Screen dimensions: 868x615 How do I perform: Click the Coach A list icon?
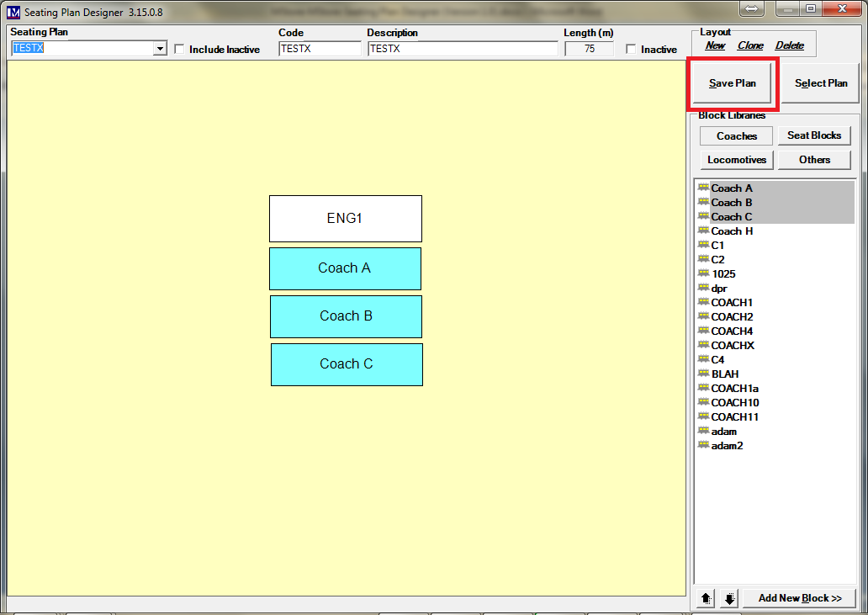point(704,187)
